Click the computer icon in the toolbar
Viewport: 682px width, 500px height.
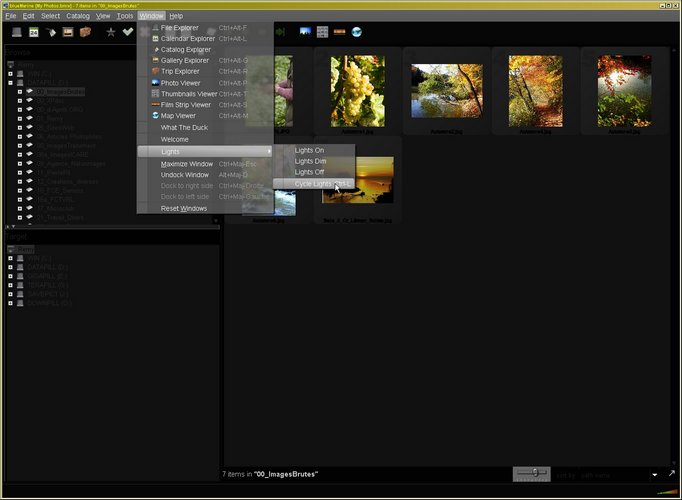click(x=16, y=32)
